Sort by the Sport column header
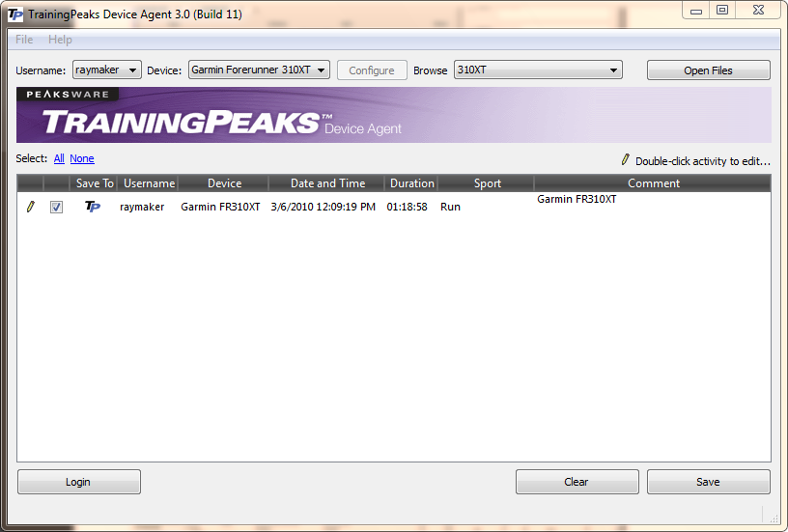Screen dimensions: 788x532 coord(487,183)
